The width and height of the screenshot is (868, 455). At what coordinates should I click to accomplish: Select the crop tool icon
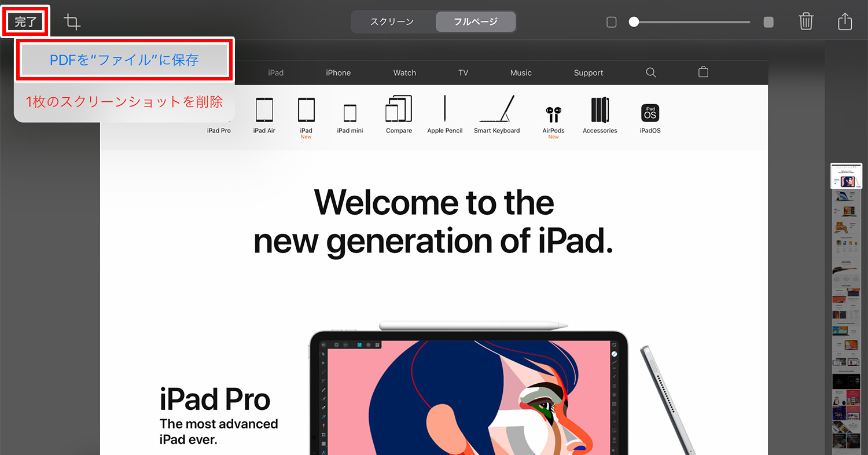coord(72,22)
